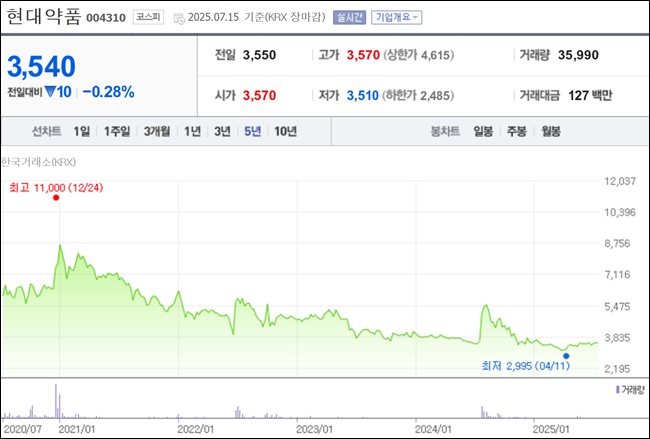This screenshot has width=650, height=439.
Task: Click the blue 최저 2,995 point marker
Action: [x=566, y=356]
